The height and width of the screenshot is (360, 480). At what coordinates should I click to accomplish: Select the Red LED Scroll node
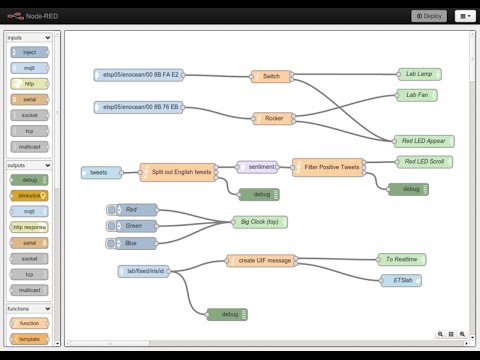[424, 162]
